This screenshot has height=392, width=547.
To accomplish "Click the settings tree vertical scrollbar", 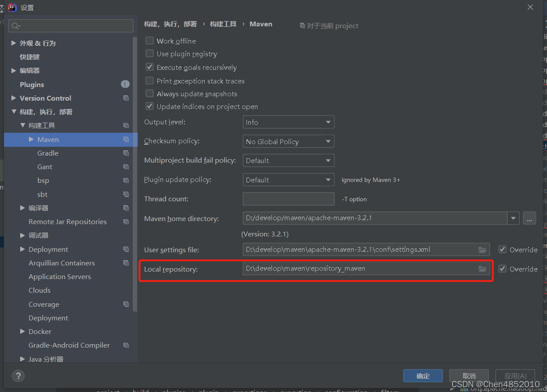I will coord(135,174).
